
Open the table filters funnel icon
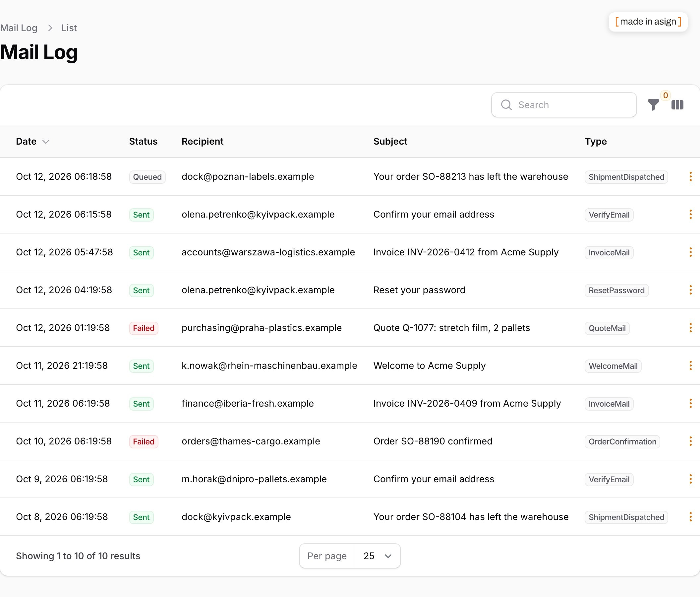click(653, 105)
